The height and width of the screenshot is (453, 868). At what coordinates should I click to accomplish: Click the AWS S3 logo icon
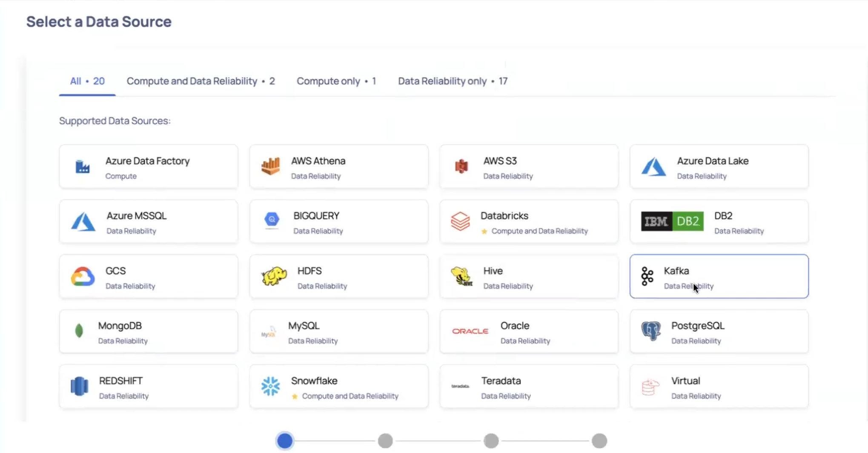click(461, 166)
